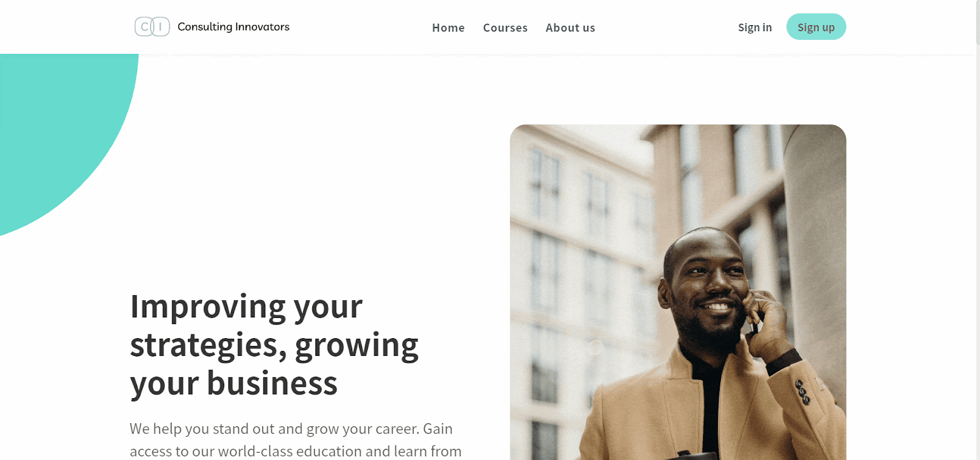The width and height of the screenshot is (980, 460).
Task: Open the Consulting Innovators brand name link
Action: pyautogui.click(x=233, y=27)
